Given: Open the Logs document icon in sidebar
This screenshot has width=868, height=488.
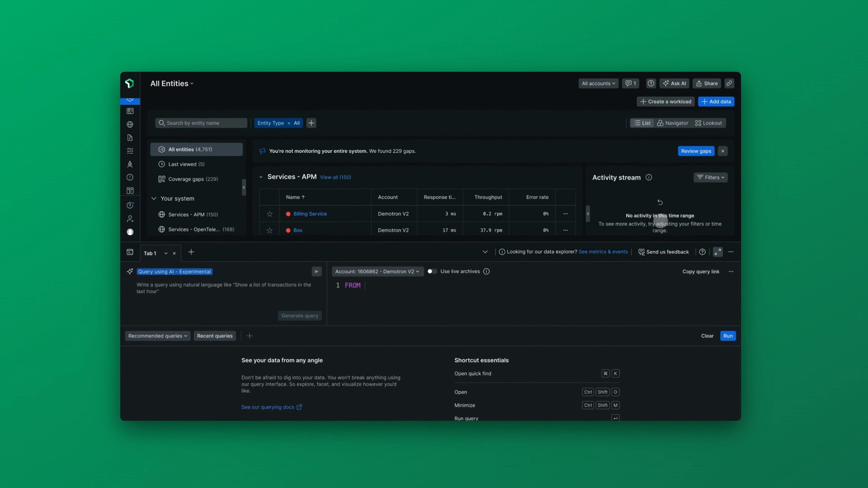Looking at the screenshot, I should click(130, 138).
